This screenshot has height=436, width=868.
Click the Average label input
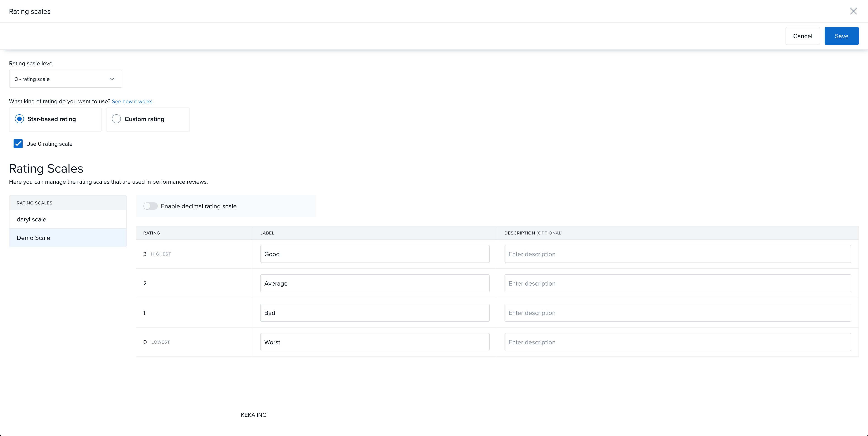(374, 283)
